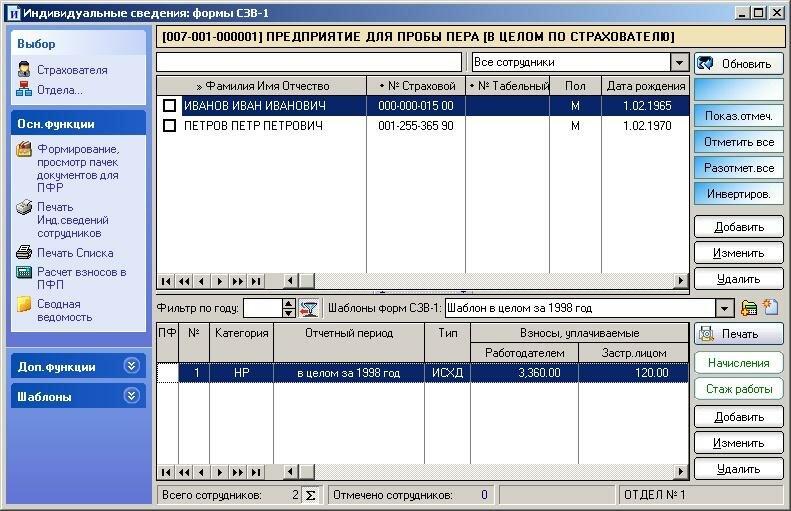The height and width of the screenshot is (511, 791).
Task: Go to last record in employees navigator
Action: pos(256,281)
